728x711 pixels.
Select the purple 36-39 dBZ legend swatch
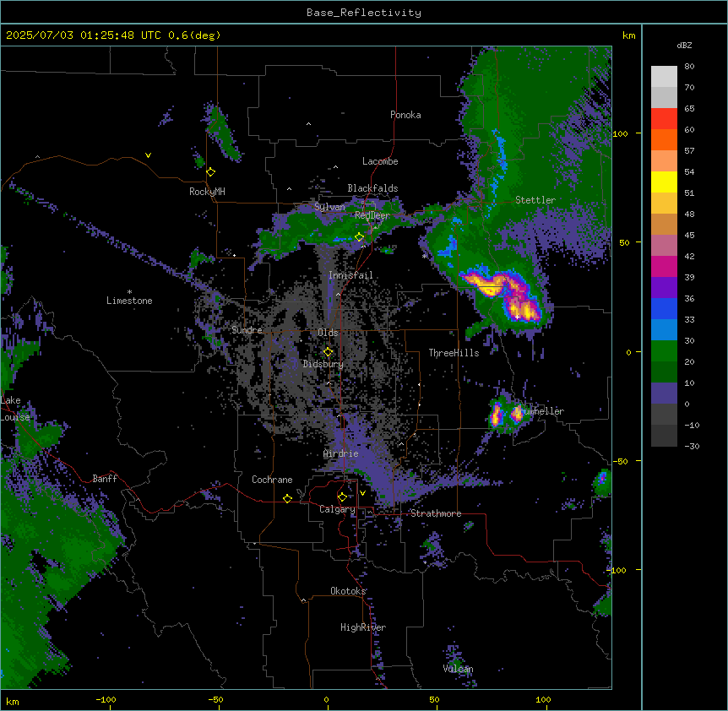point(664,288)
